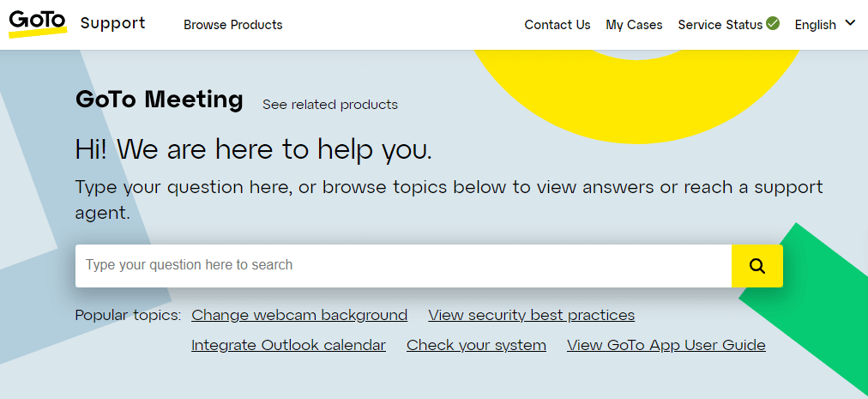Click the GoTo Meeting product heading
Image resolution: width=868 pixels, height=399 pixels.
160,100
